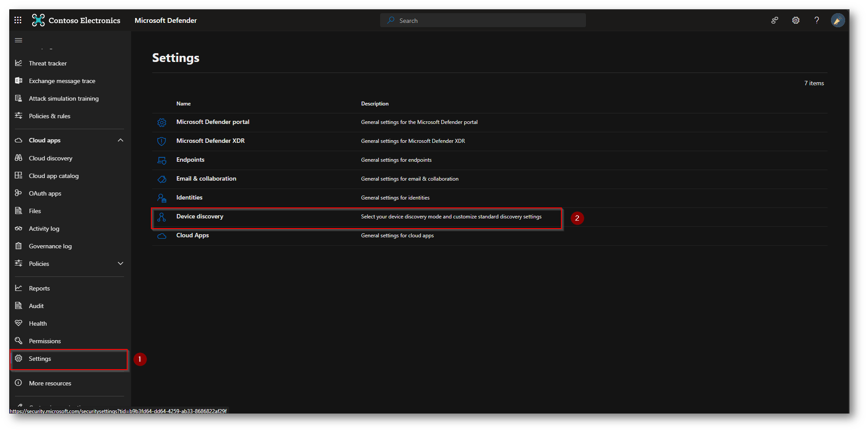The image size is (868, 432).
Task: Click the Exchange message trace icon
Action: [x=18, y=81]
